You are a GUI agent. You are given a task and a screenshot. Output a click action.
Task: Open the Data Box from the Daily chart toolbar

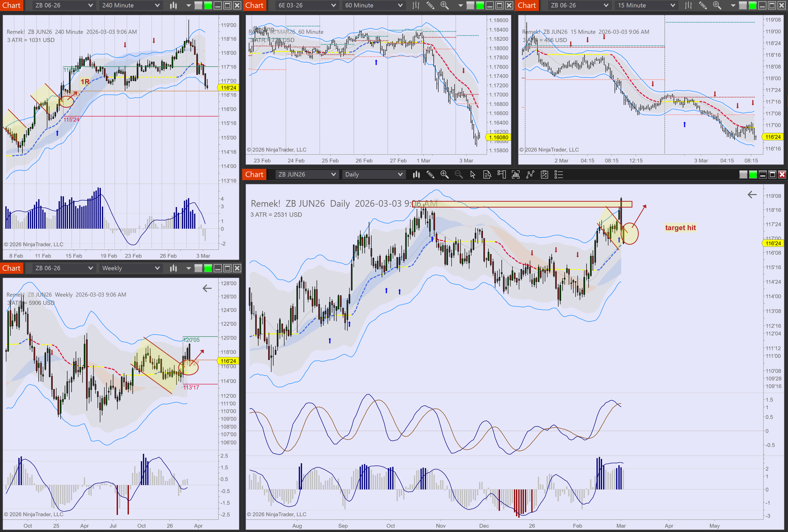point(487,174)
